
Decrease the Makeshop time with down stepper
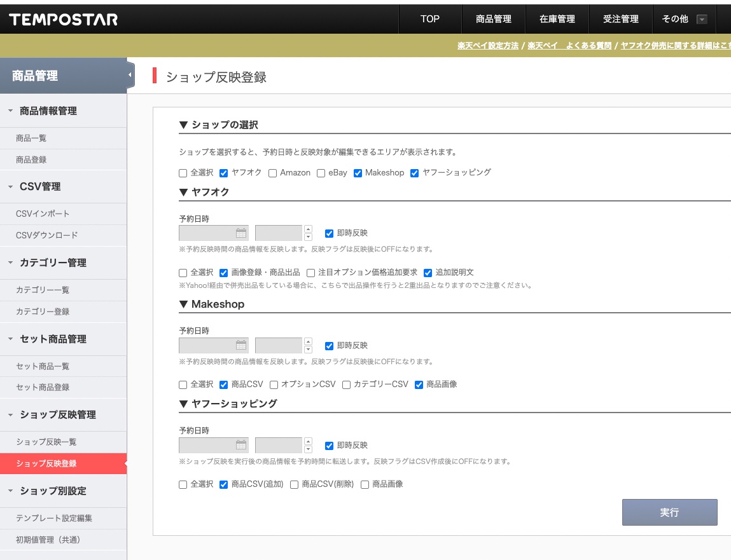click(309, 350)
